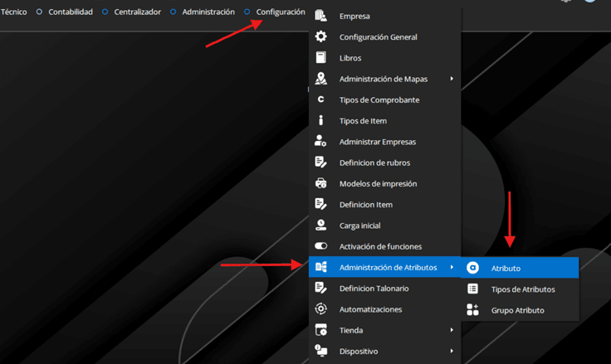
Task: Click the Configuración General gear icon
Action: point(321,37)
